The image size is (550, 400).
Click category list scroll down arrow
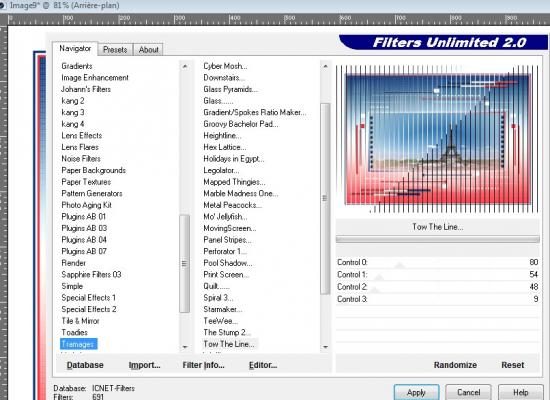[x=185, y=347]
